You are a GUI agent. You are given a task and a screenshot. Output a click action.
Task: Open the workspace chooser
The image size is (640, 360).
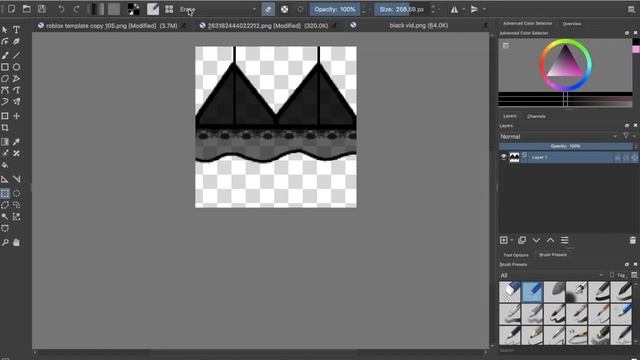click(631, 9)
